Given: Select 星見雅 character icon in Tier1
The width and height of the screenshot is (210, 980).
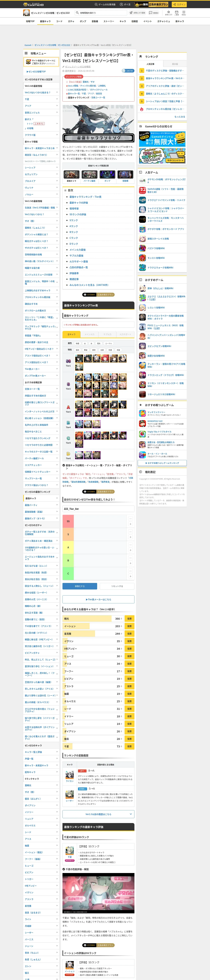Looking at the screenshot, I should tap(79, 359).
